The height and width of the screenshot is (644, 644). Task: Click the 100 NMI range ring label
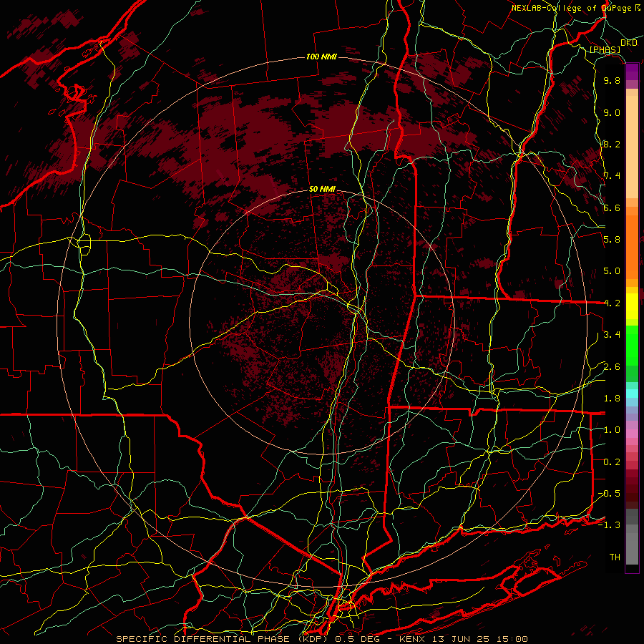(x=321, y=57)
